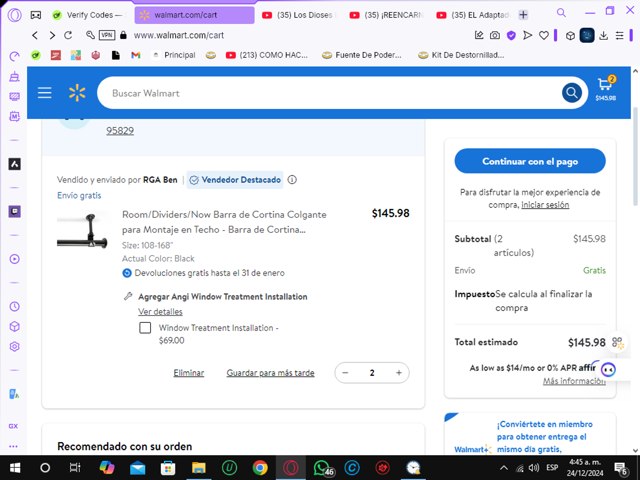Reload the Walmart cart page
Image resolution: width=640 pixels, height=480 pixels.
[68, 36]
